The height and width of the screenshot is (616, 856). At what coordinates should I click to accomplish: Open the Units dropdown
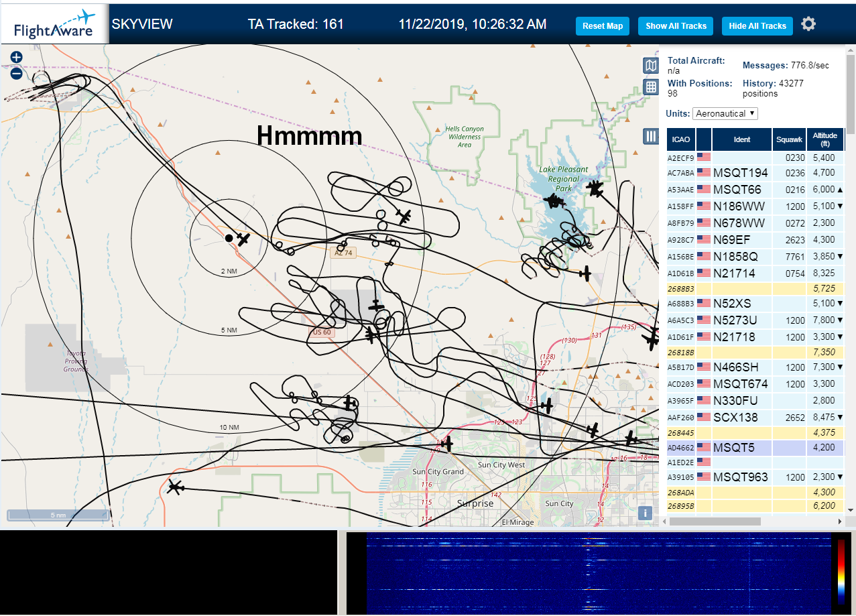[725, 113]
